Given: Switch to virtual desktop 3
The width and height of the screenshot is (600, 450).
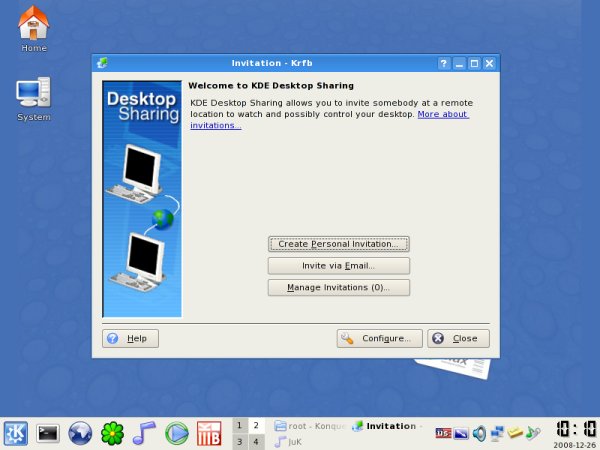Looking at the screenshot, I should (240, 442).
